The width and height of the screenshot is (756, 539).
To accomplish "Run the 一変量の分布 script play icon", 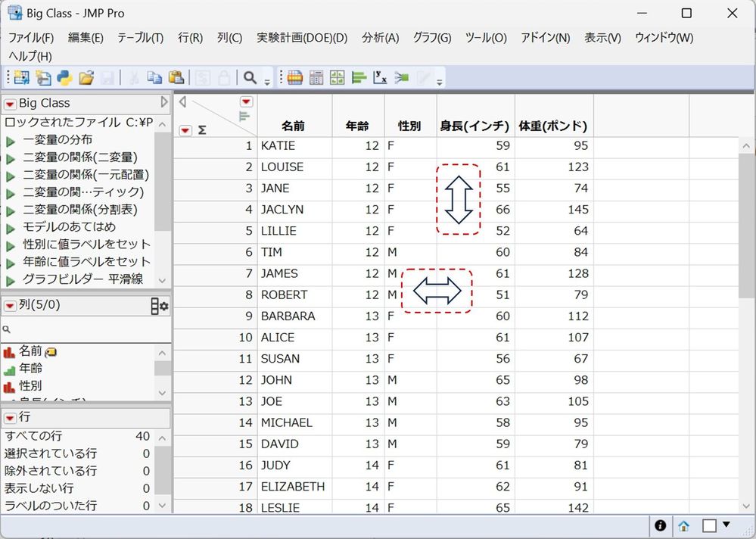I will click(11, 142).
